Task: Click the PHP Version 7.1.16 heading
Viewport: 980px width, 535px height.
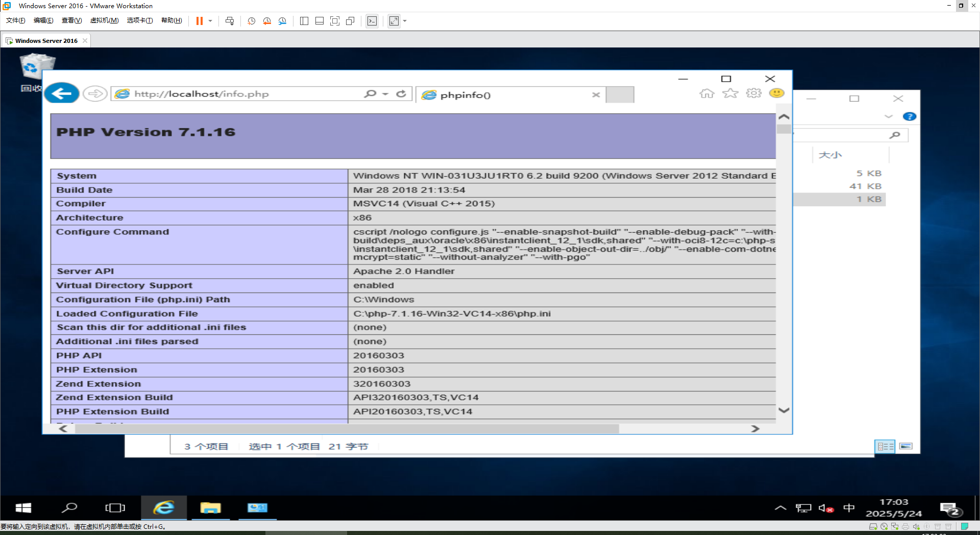Action: (146, 132)
